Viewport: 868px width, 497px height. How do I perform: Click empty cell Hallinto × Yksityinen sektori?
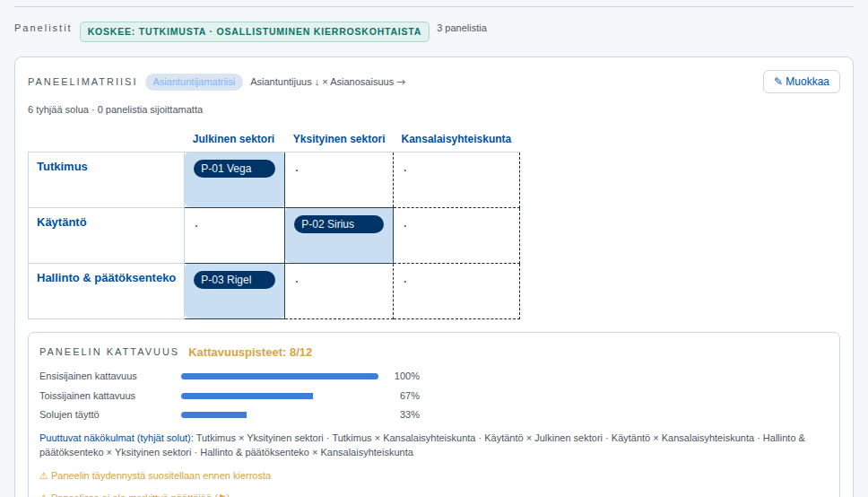339,291
